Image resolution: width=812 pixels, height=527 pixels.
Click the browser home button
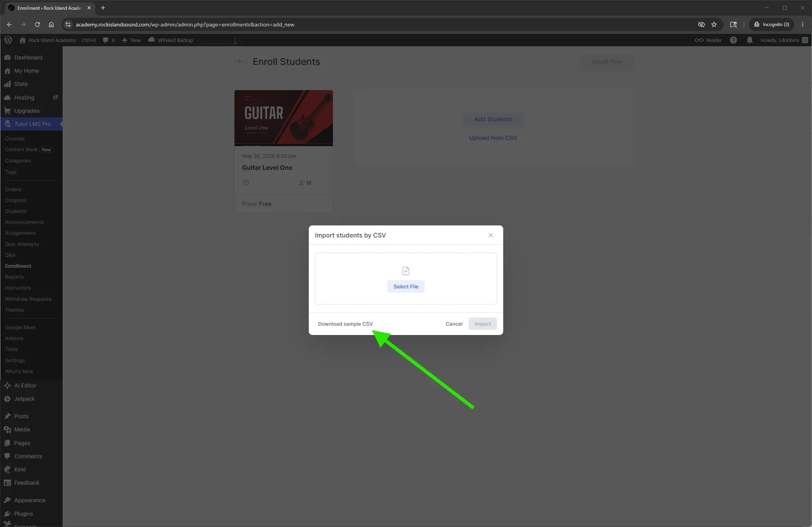(x=51, y=24)
